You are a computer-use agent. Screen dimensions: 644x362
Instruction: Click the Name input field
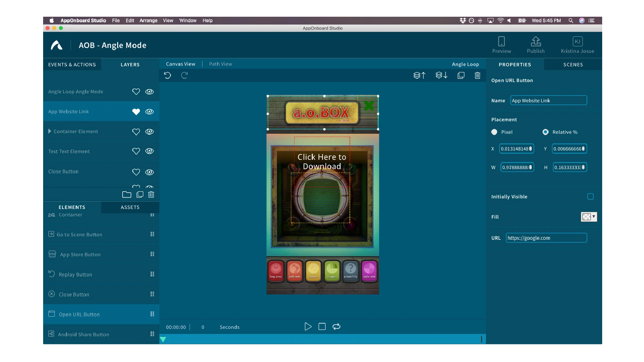pos(548,101)
